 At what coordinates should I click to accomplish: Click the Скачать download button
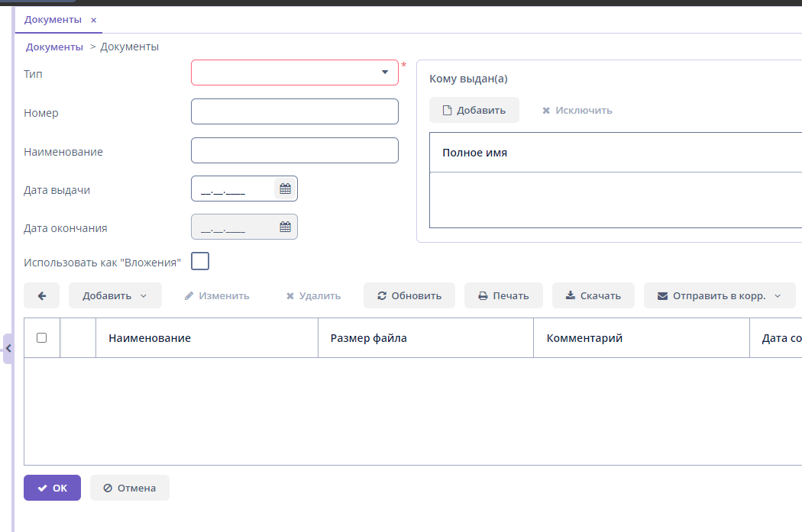[x=593, y=295]
